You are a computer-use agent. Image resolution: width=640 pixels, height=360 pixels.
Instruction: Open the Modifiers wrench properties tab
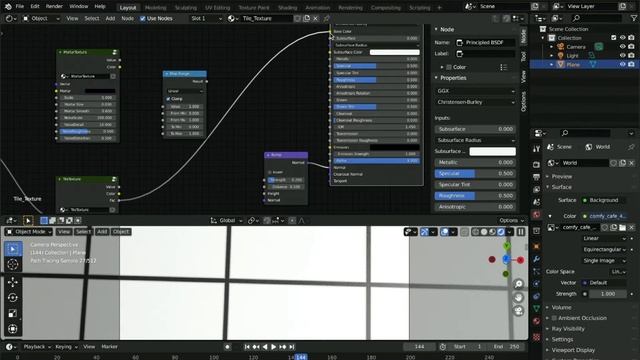[536, 259]
